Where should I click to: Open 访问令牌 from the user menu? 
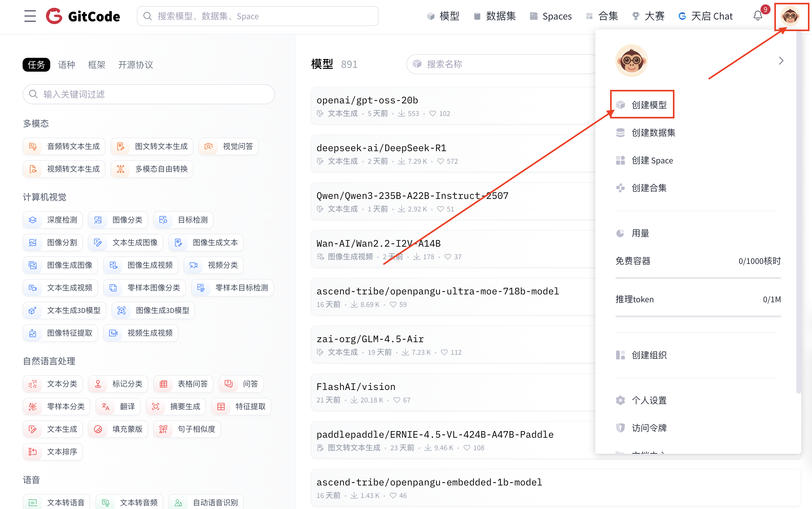642,428
